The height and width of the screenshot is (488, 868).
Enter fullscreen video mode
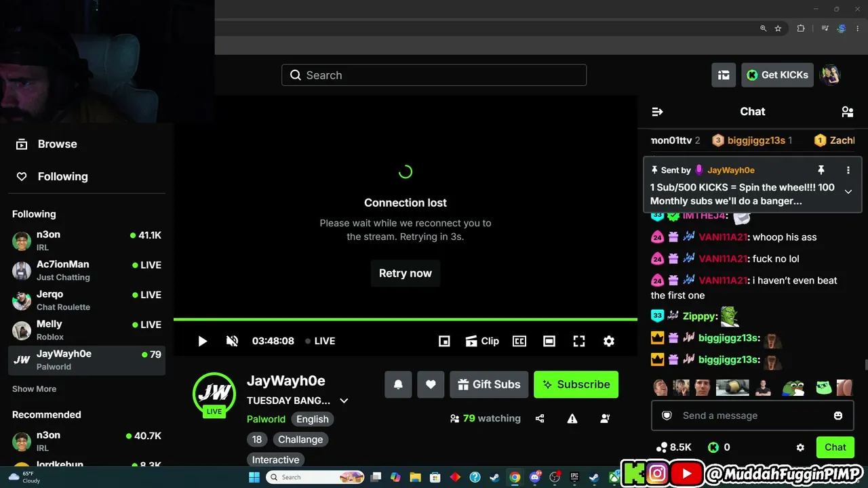[579, 341]
